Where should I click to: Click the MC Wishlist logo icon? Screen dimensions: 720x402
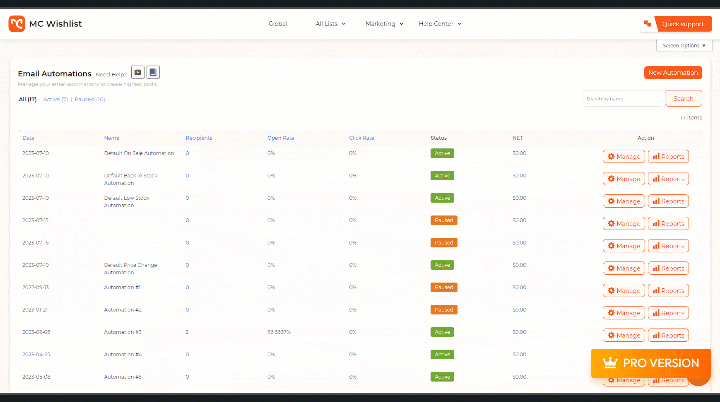[17, 23]
